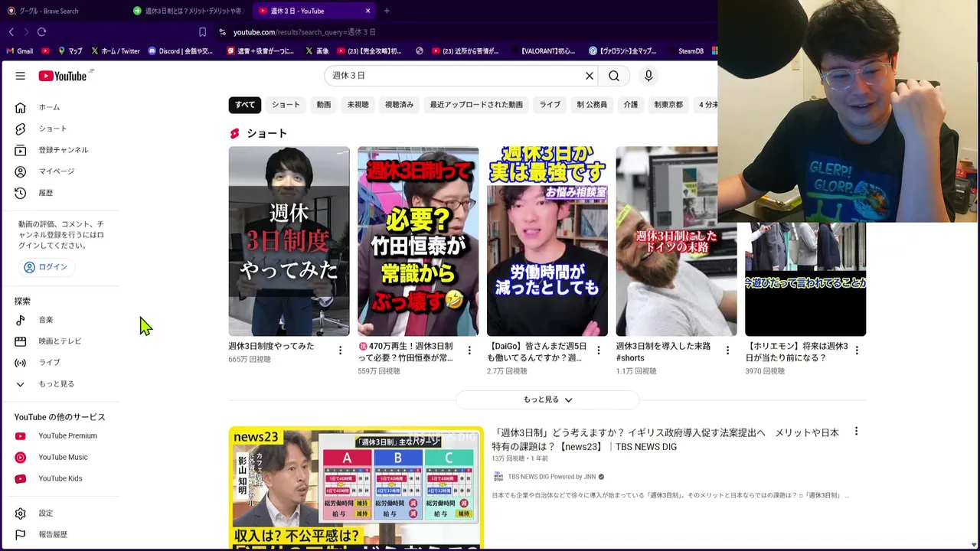Switch to the グーグル - Brave Search tab
The height and width of the screenshot is (551, 980).
tap(61, 11)
